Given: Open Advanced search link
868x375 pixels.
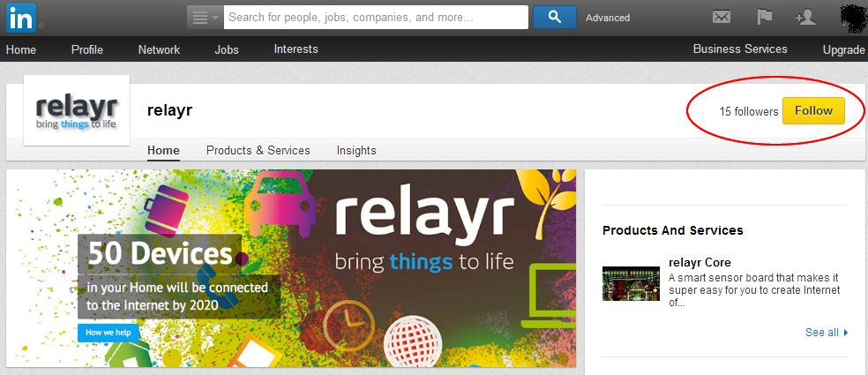Looking at the screenshot, I should [x=608, y=18].
